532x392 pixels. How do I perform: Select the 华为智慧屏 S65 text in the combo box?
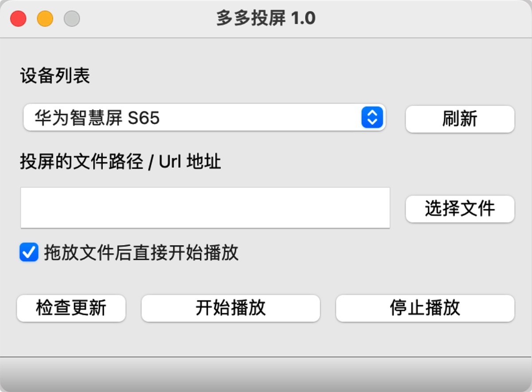click(97, 118)
